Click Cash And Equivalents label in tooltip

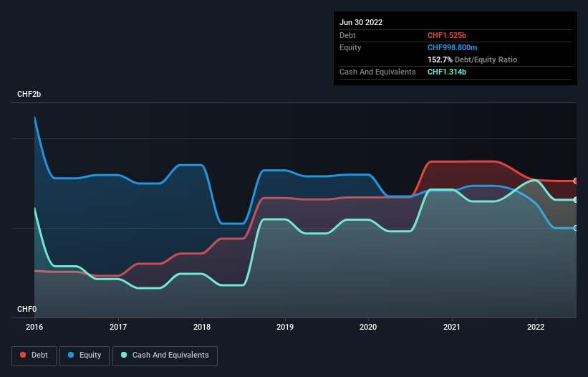(x=377, y=72)
